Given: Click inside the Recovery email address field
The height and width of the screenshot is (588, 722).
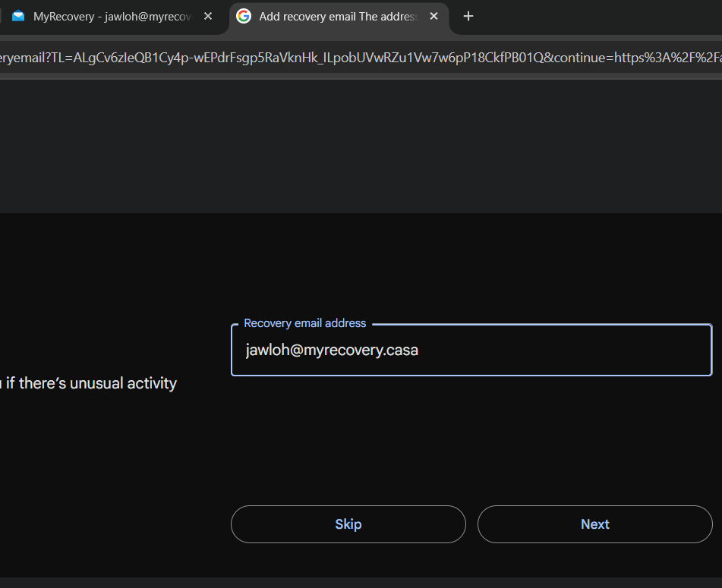Looking at the screenshot, I should point(471,350).
